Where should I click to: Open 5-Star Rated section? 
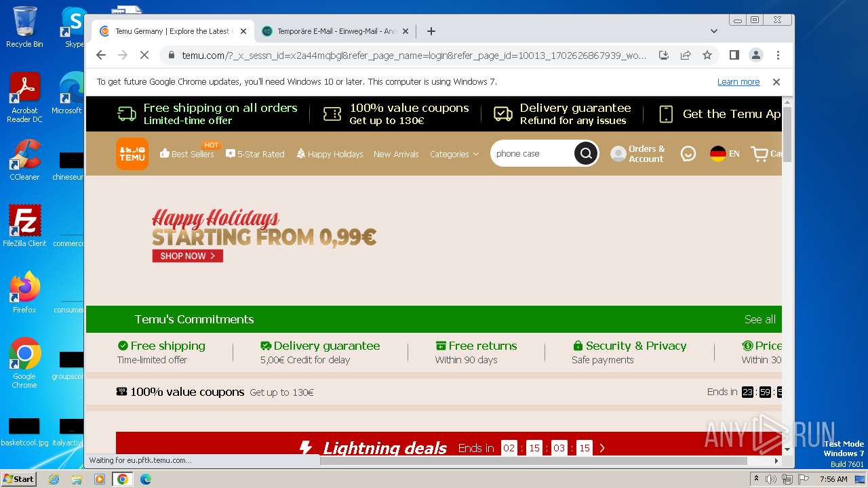tap(255, 154)
